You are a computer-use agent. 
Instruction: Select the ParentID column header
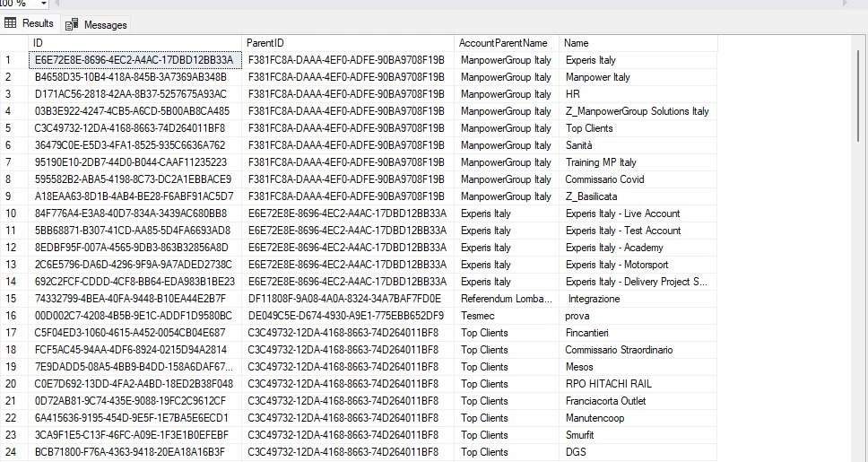pos(348,43)
